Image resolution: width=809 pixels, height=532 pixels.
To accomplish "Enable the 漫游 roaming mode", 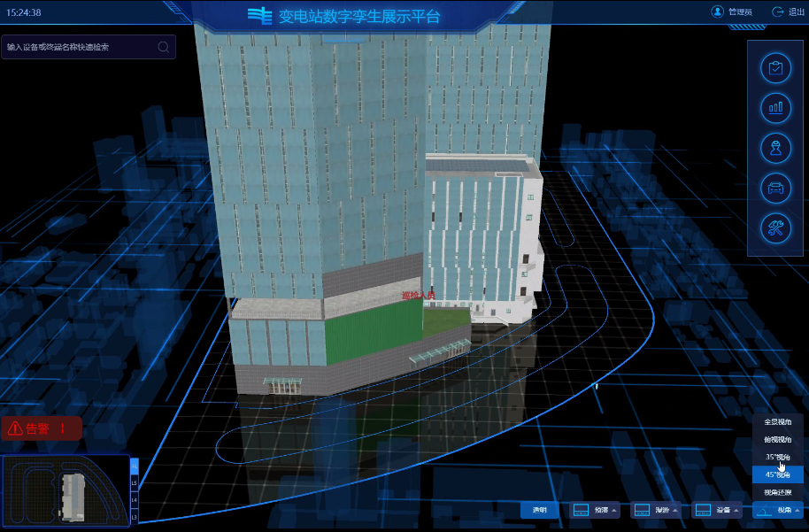I will pos(653,510).
